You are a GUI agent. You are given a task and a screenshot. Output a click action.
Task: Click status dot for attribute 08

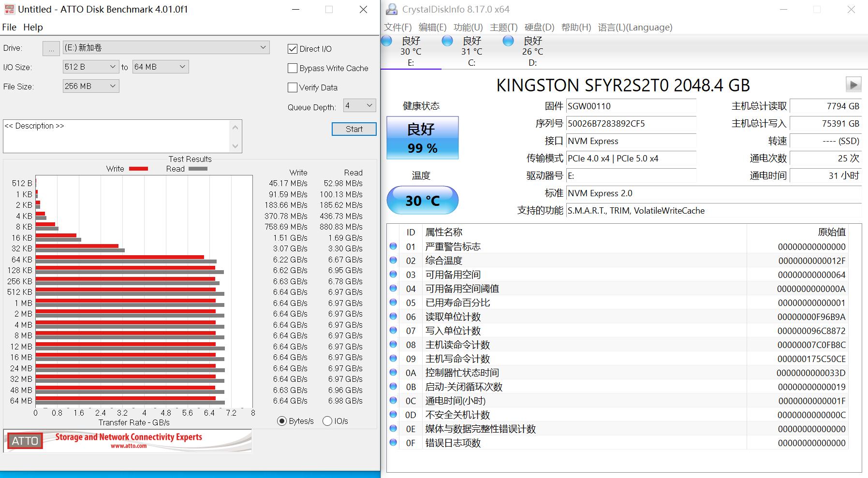point(393,345)
